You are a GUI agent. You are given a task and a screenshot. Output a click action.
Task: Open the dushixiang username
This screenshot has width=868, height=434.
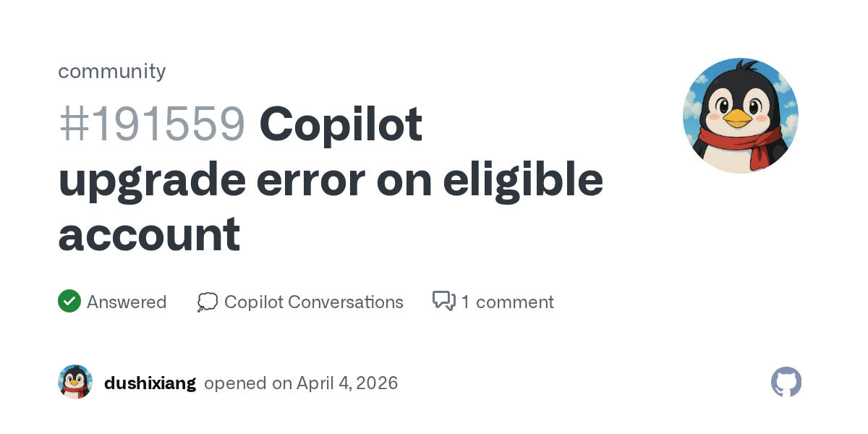[150, 383]
